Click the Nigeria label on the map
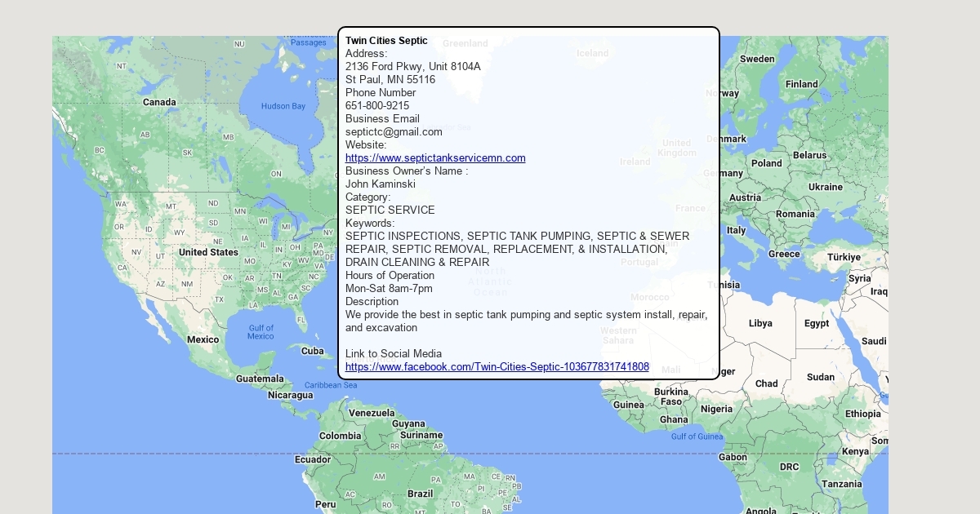The image size is (980, 514). [716, 409]
